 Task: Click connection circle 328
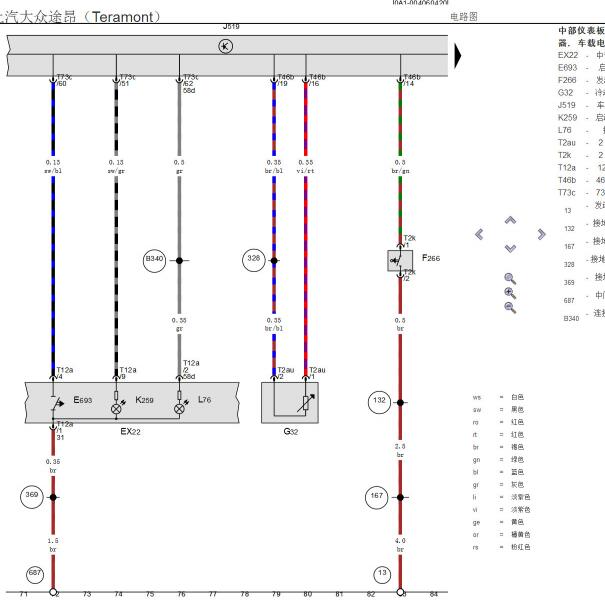coord(254,260)
